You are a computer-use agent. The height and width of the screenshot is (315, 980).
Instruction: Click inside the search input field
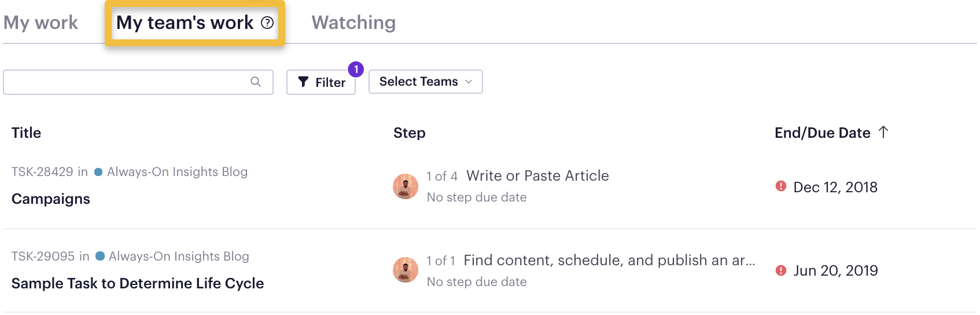tap(138, 82)
